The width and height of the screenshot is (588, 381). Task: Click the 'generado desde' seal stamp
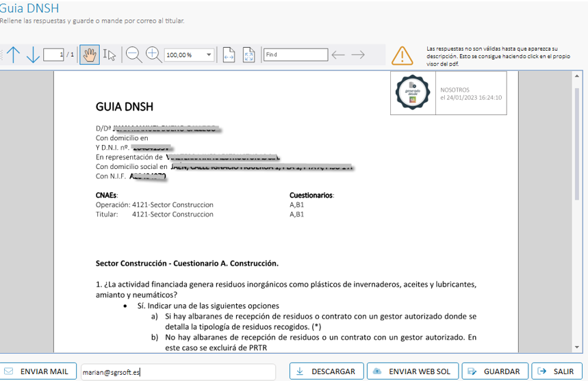[413, 92]
